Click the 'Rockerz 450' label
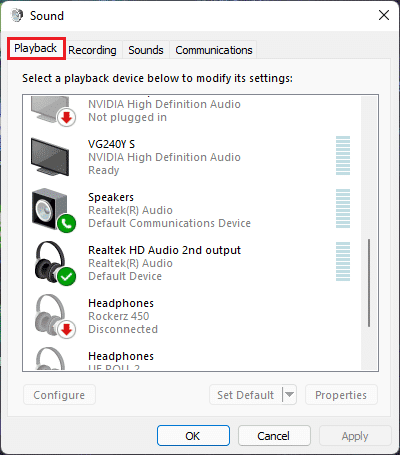Image resolution: width=400 pixels, height=455 pixels. coord(119,316)
